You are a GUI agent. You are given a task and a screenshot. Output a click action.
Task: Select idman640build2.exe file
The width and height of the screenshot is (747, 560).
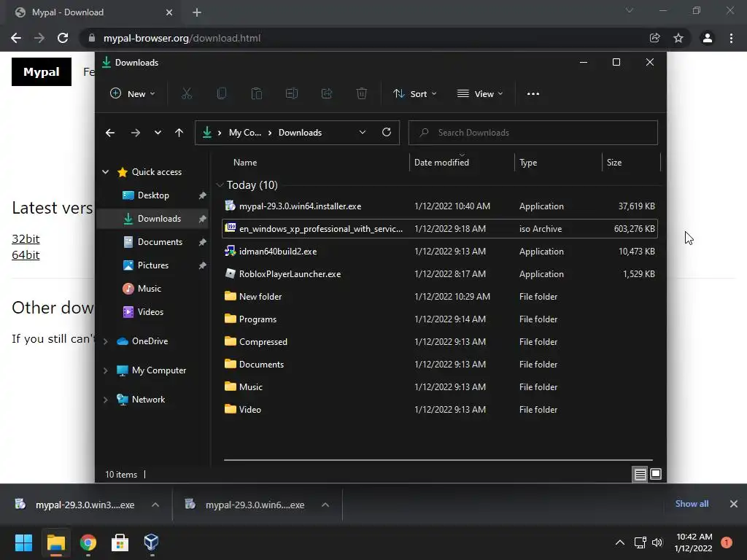pos(440,252)
